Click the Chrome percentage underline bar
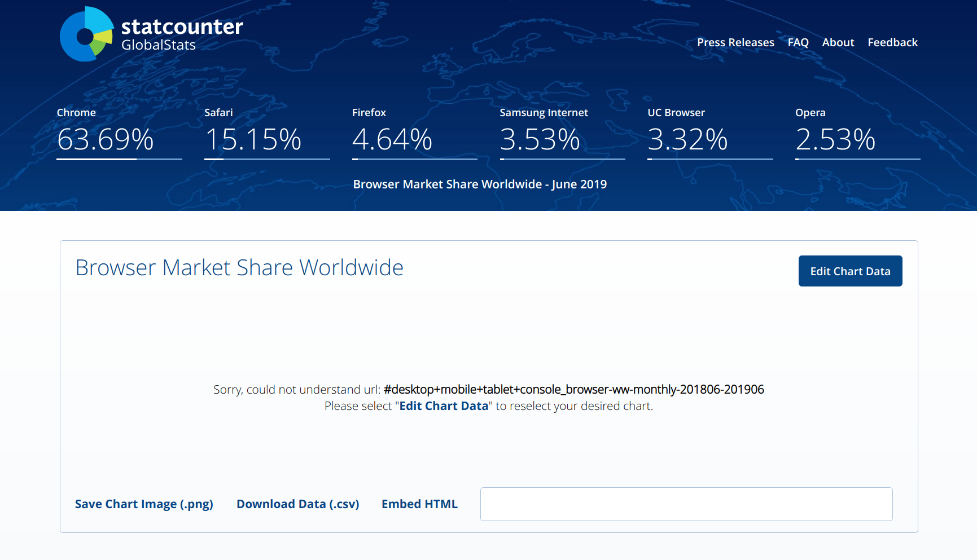977x560 pixels. [x=119, y=160]
